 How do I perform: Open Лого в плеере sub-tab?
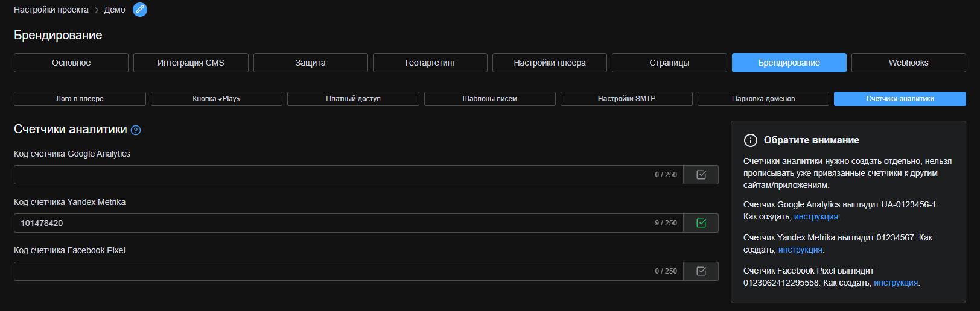(80, 99)
